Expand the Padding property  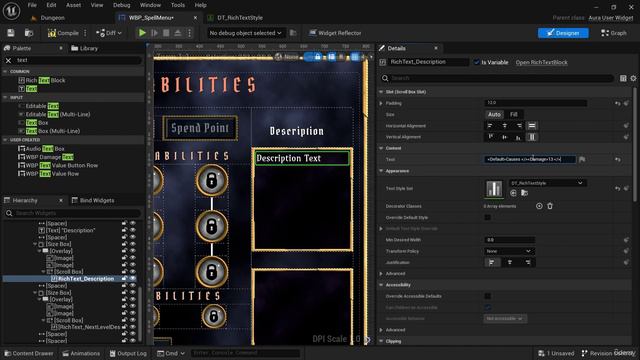[381, 103]
